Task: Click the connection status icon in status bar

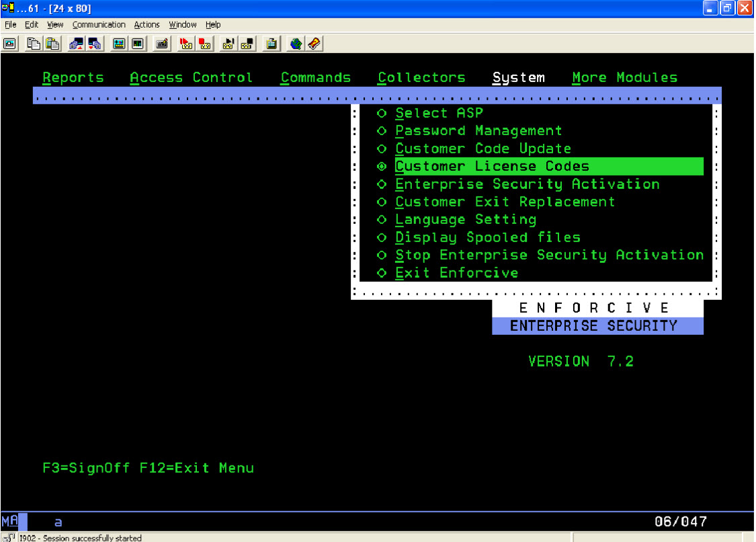Action: [9, 537]
